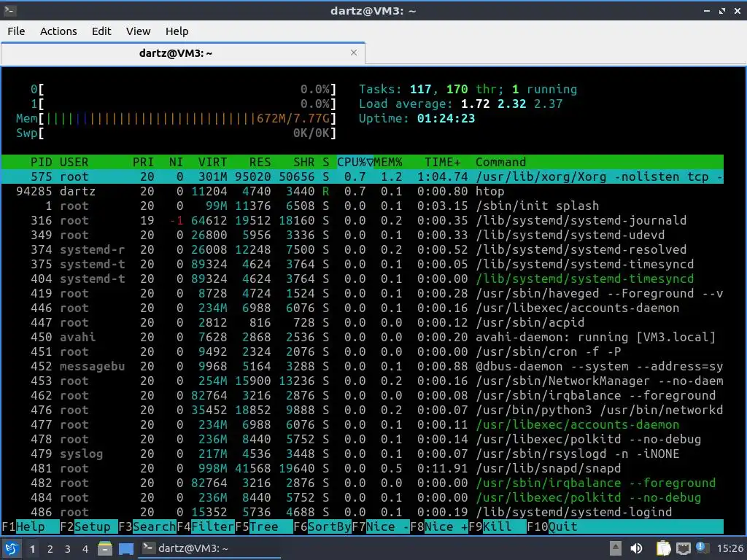The height and width of the screenshot is (560, 747).
Task: Sort by the RES column header
Action: pos(260,163)
